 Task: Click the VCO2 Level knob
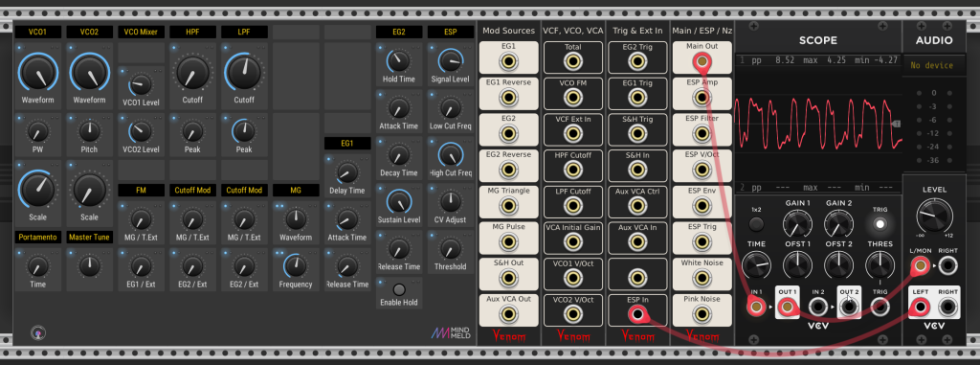tap(142, 131)
